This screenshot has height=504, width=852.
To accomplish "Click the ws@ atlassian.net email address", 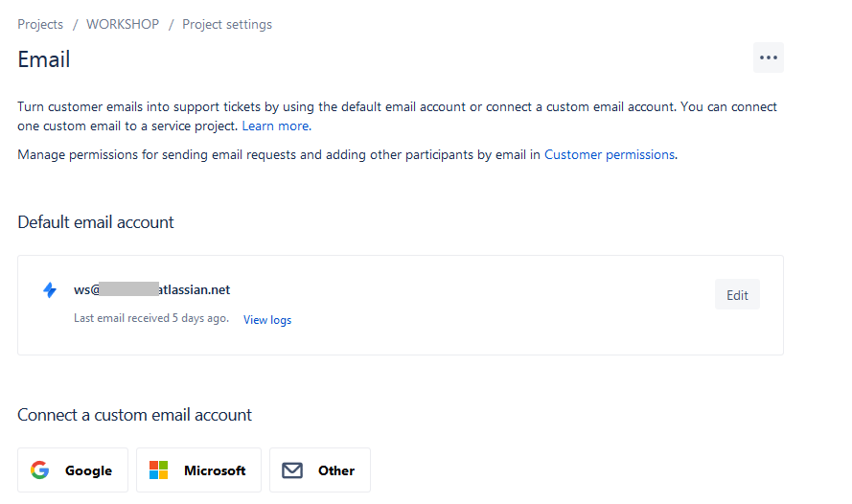I will (x=151, y=289).
